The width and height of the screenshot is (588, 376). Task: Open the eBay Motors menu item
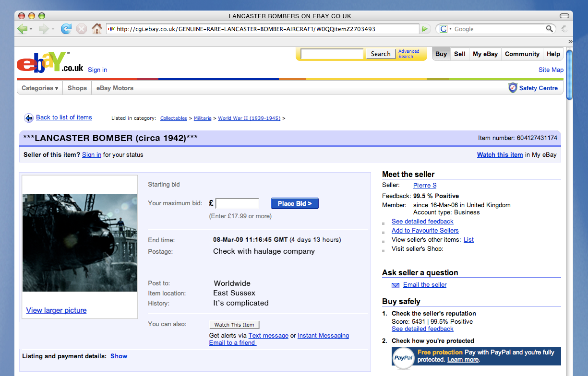[x=115, y=88]
